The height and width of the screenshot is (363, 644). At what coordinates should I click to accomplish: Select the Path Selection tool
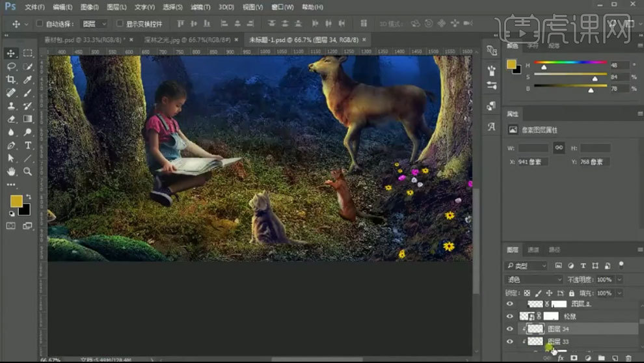coord(11,158)
